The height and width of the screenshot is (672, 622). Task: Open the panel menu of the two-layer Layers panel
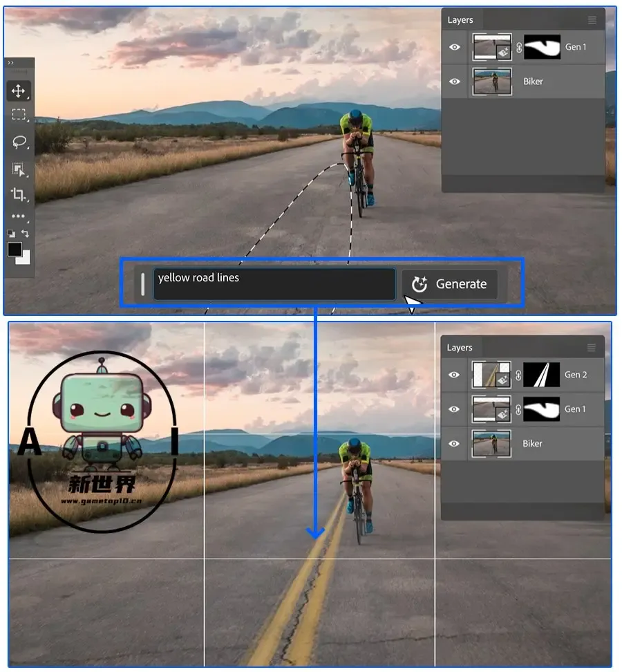tap(592, 20)
